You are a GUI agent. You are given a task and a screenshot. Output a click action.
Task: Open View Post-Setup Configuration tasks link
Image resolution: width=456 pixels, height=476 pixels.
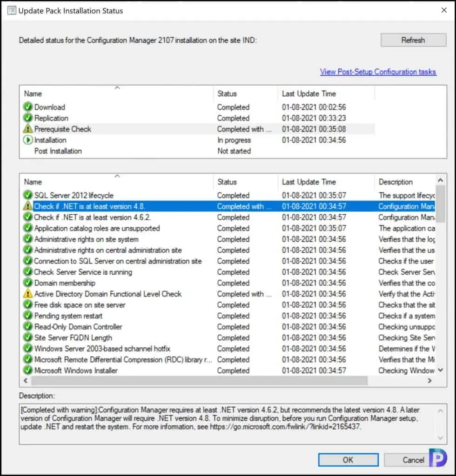[x=378, y=72]
